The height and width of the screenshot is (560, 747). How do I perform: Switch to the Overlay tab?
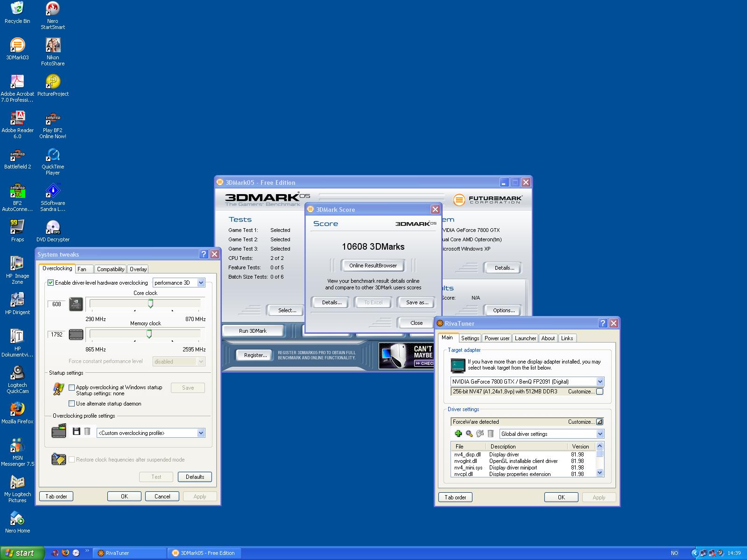(138, 269)
